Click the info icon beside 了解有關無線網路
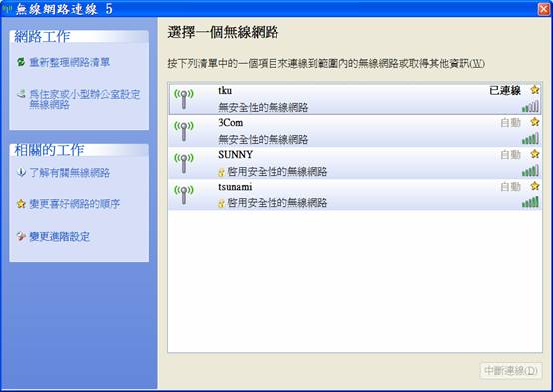The height and width of the screenshot is (392, 553). pos(21,172)
